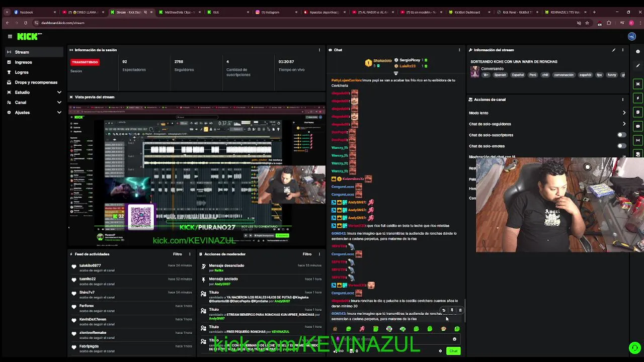Click the TRANSMITIENDO status badge
This screenshot has width=644, height=362.
(x=85, y=62)
